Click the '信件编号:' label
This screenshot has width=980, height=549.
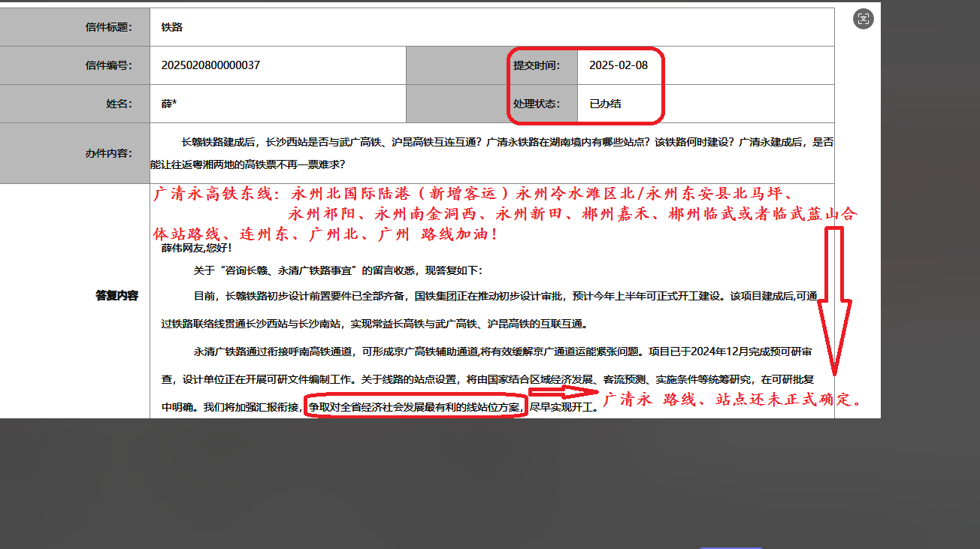[108, 65]
